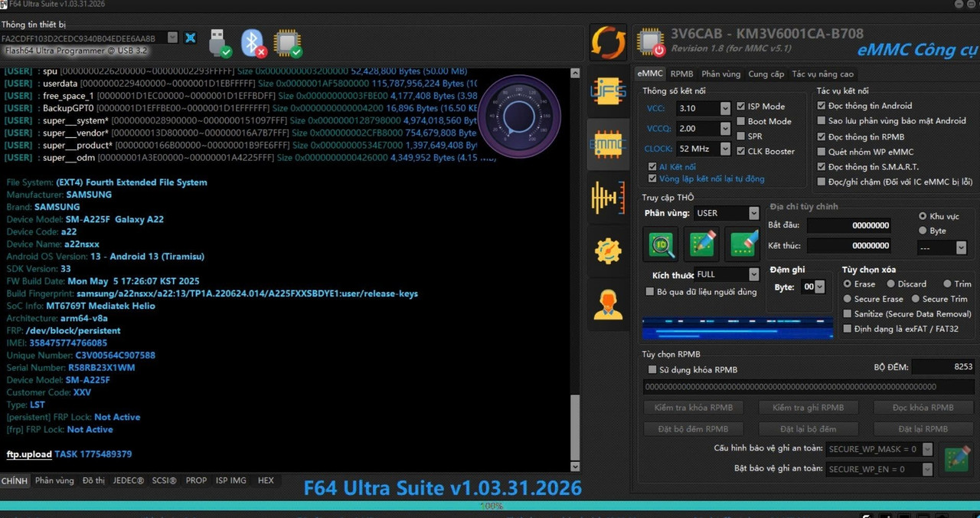Open the VCC voltage dropdown
Viewport: 980px width, 518px height.
725,109
